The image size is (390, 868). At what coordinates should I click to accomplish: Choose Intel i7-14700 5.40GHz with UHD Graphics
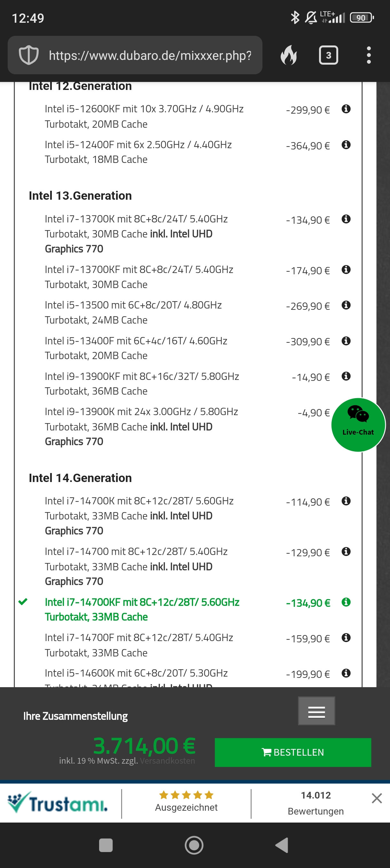[x=136, y=567]
